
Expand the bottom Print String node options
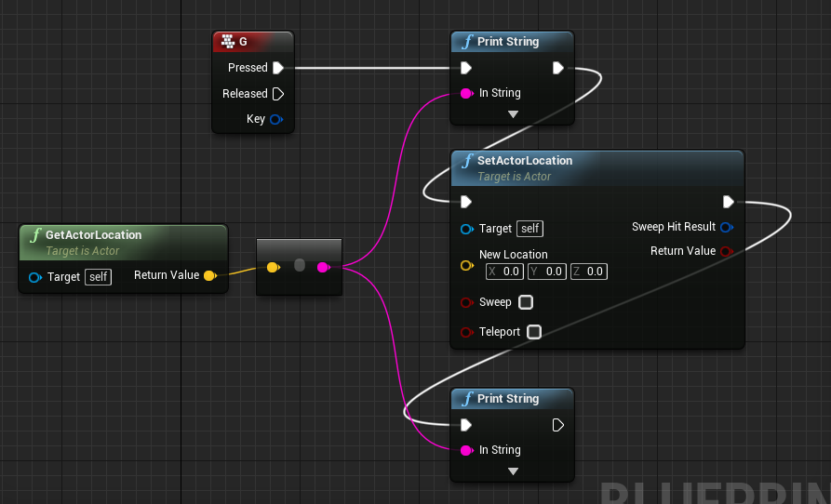pos(513,471)
